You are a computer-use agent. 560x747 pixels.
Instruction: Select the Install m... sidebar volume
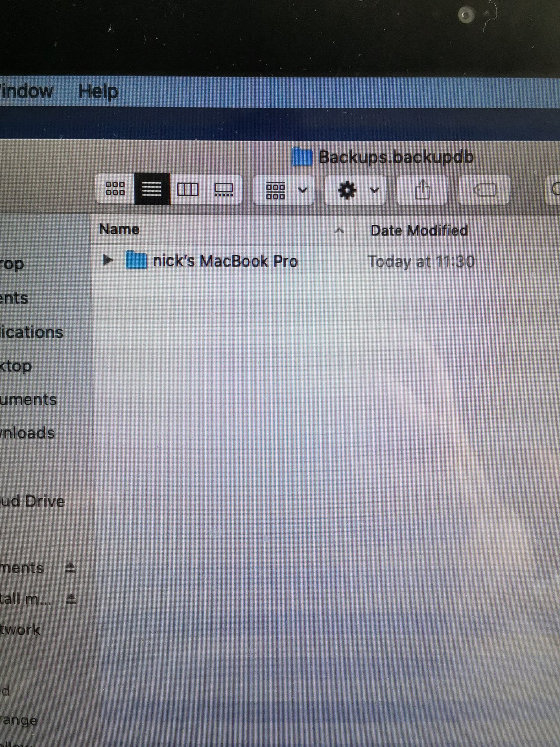(x=26, y=599)
